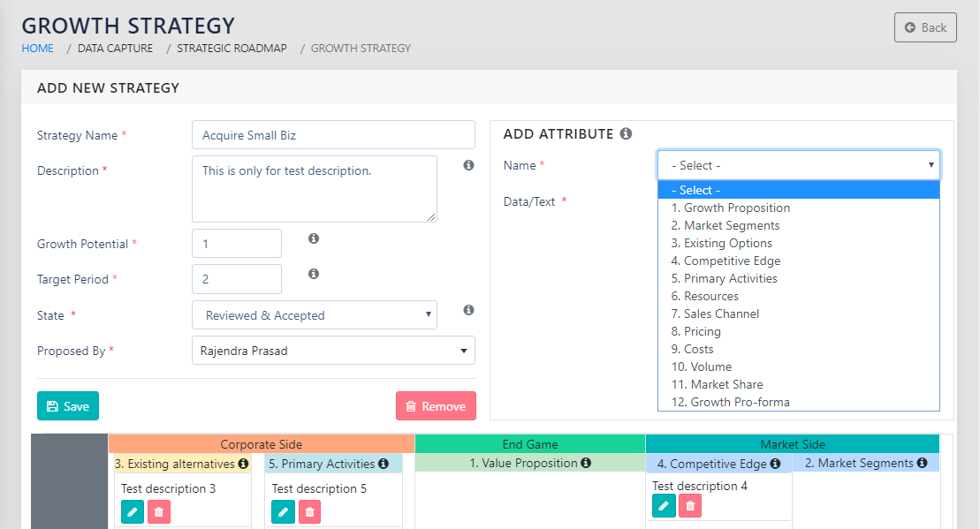Click the red Remove button
This screenshot has width=980, height=529.
[436, 406]
